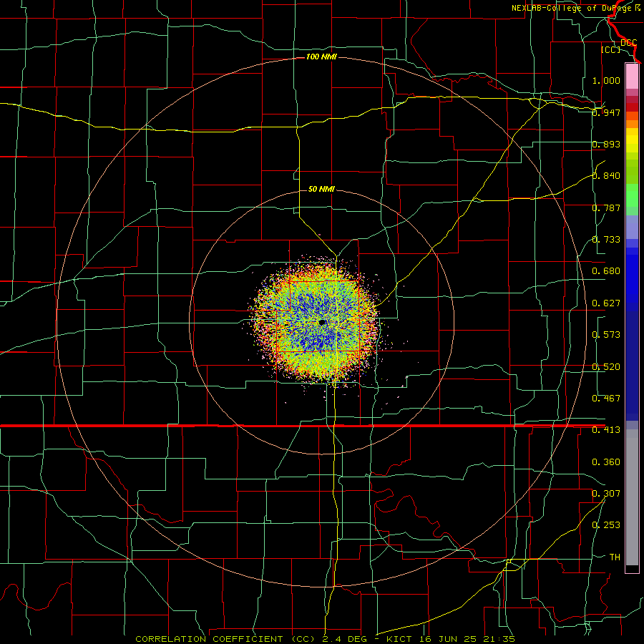Select the 0.840 scale label

606,176
